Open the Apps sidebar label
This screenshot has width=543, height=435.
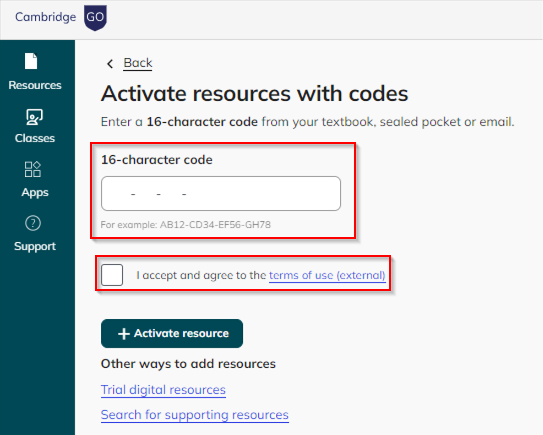35,192
